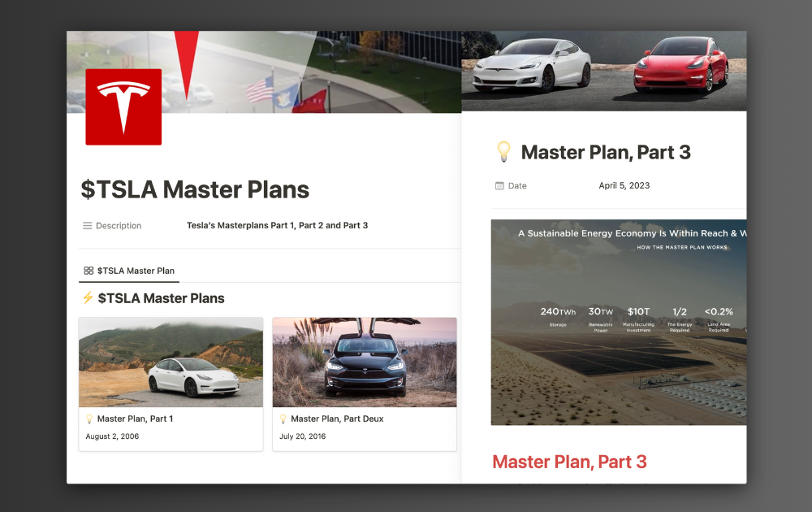This screenshot has width=812, height=512.
Task: Click the HOW THE MASTER PLAN WORKS caption
Action: pyautogui.click(x=682, y=247)
